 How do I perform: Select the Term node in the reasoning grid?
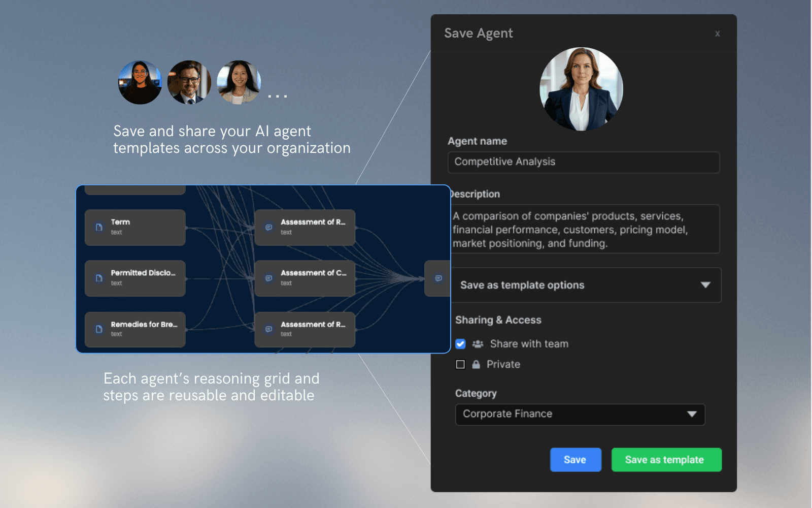pyautogui.click(x=135, y=227)
